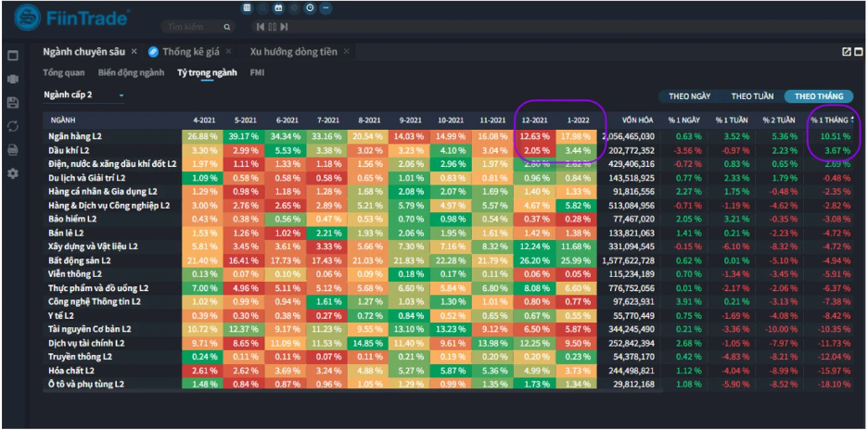Click the 4-2021 column header

(x=204, y=120)
